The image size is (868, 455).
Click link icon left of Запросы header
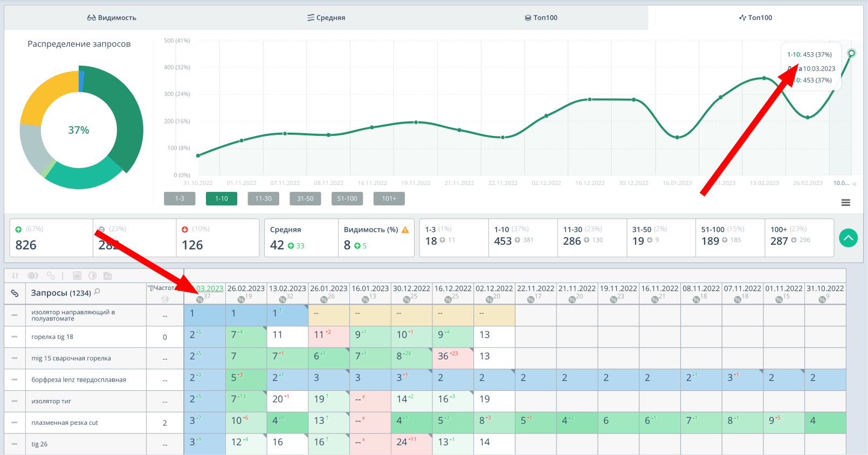15,293
